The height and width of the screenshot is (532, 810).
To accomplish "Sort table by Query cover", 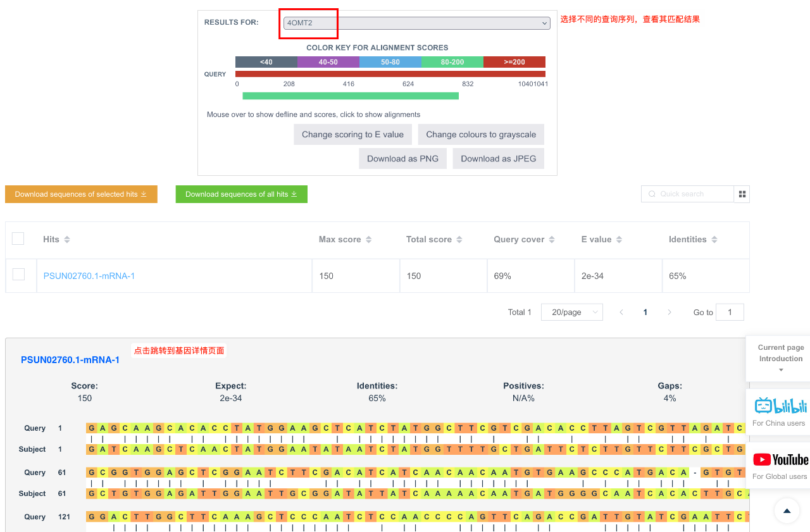I will 552,240.
